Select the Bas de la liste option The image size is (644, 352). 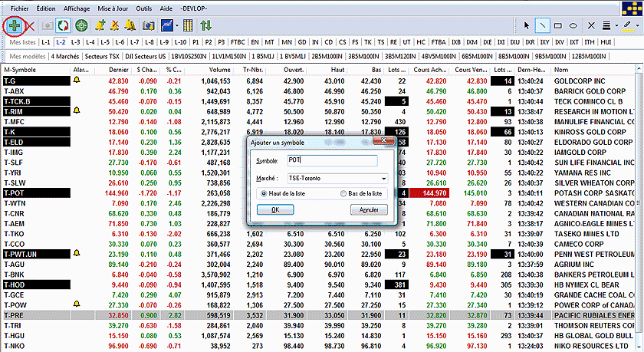pos(361,193)
